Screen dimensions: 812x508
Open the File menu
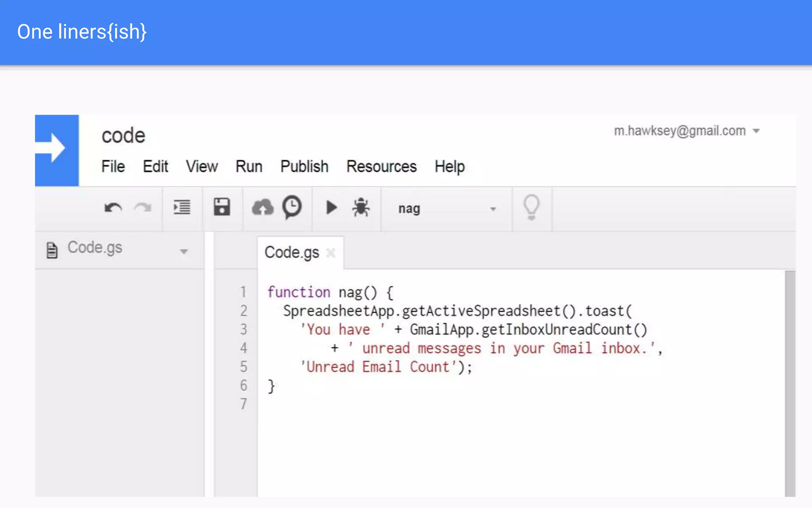[113, 166]
